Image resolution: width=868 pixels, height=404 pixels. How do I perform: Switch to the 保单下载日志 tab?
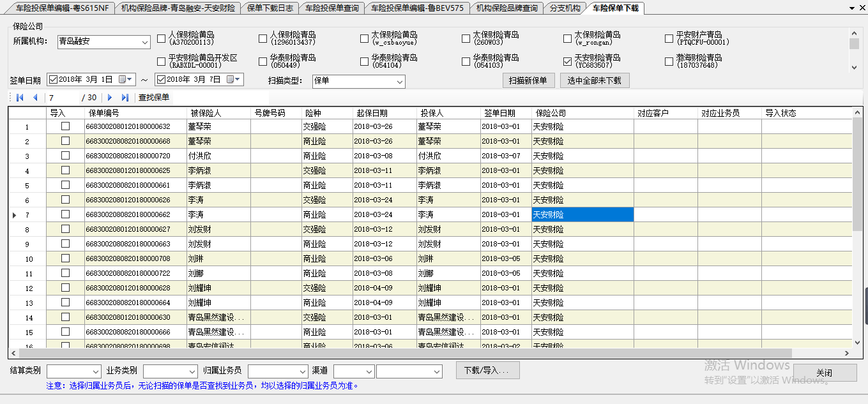270,8
